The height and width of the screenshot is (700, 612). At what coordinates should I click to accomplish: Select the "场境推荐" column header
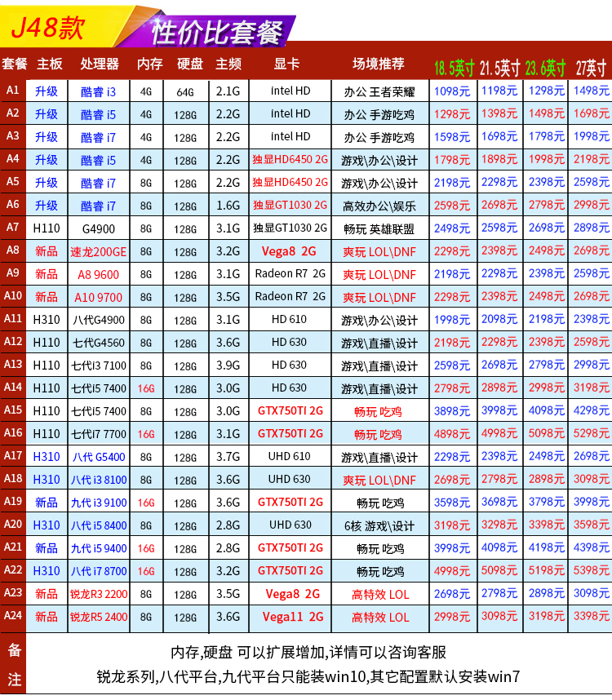tap(379, 64)
